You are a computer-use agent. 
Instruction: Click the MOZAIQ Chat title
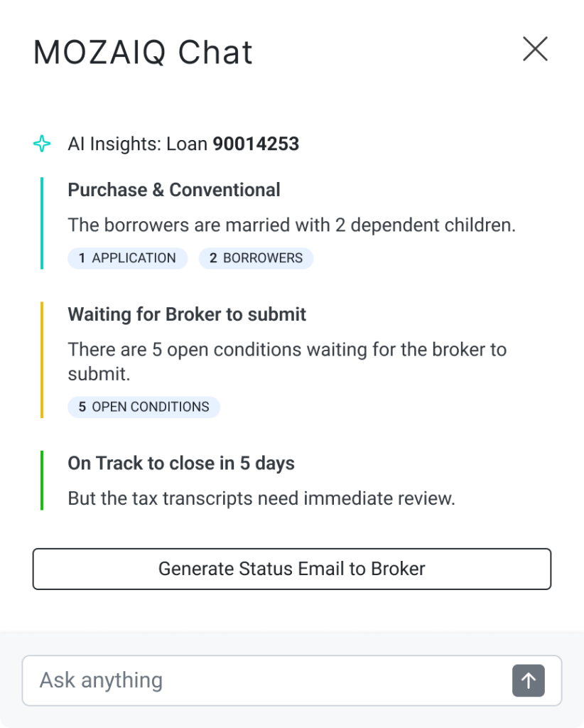tap(143, 53)
